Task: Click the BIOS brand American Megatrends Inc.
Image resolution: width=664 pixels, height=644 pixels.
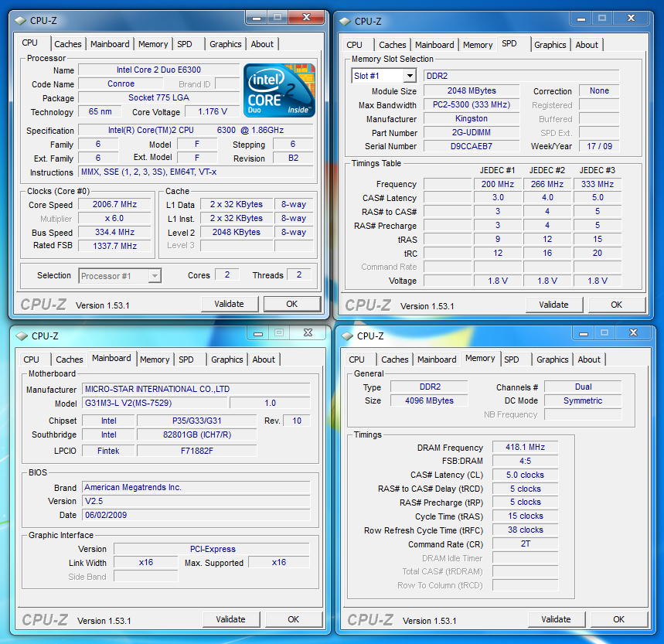Action: coord(196,487)
